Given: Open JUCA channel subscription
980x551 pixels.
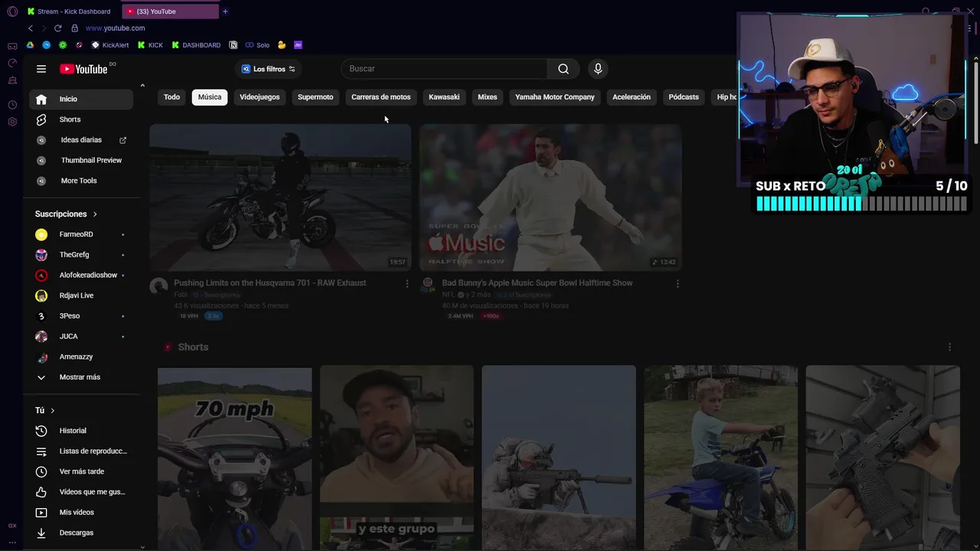Looking at the screenshot, I should point(81,336).
